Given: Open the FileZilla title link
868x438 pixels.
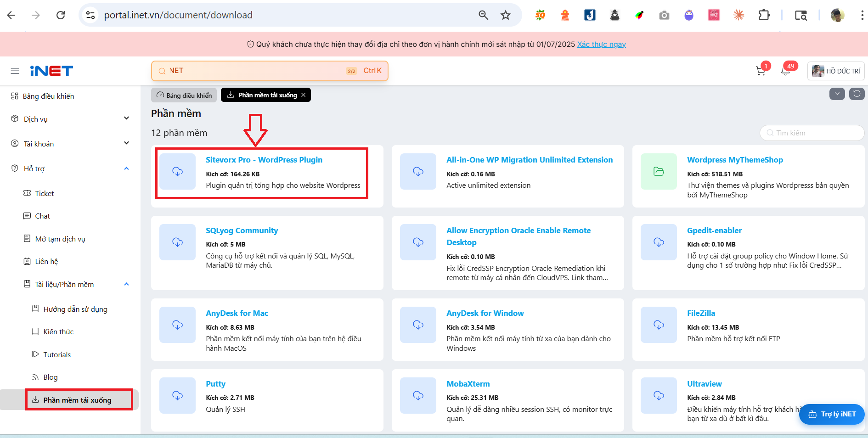Looking at the screenshot, I should pyautogui.click(x=701, y=313).
